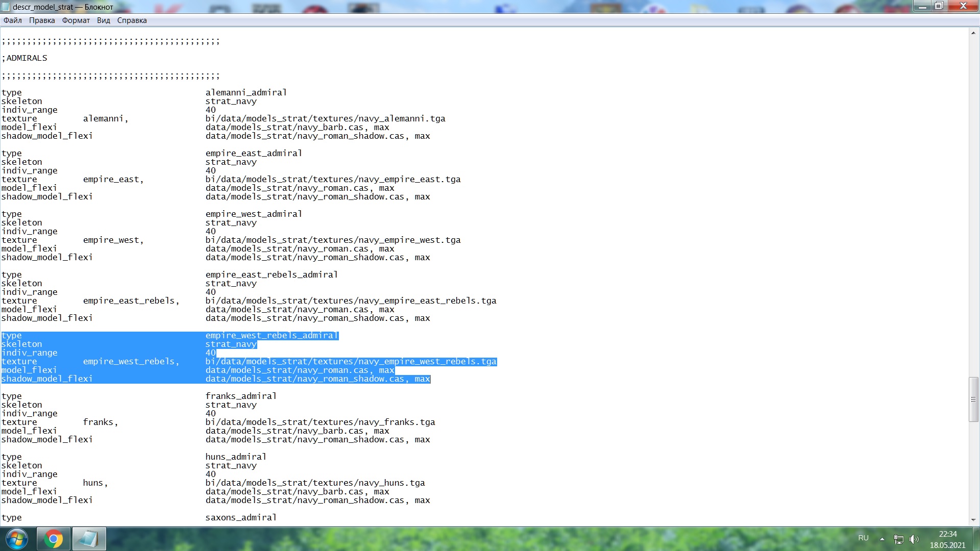Open the volume speaker tray icon
The image size is (980, 551).
[x=914, y=539]
